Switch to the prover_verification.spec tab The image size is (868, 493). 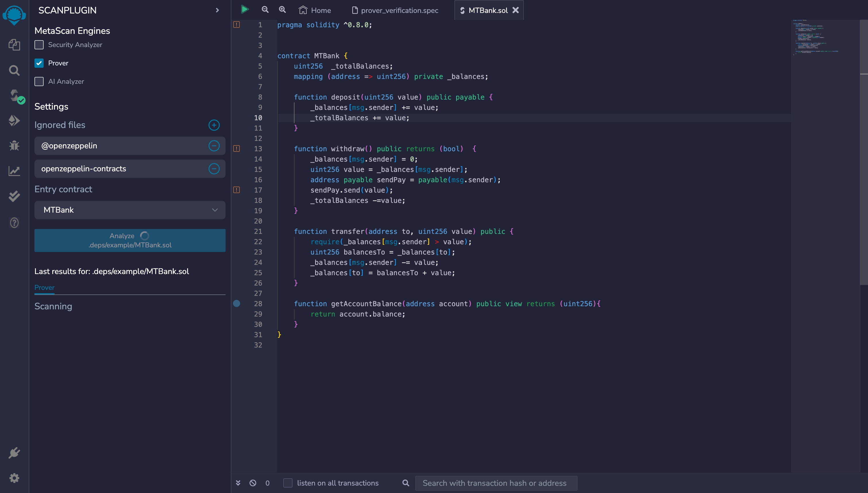click(x=395, y=10)
